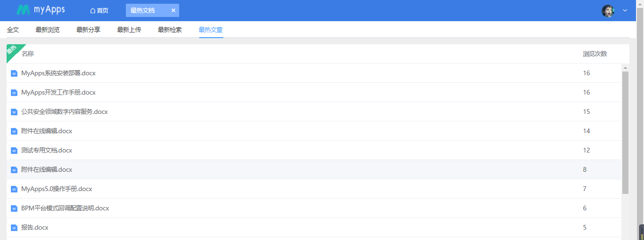Expand the user account dropdown arrow
The height and width of the screenshot is (240, 644).
(625, 10)
